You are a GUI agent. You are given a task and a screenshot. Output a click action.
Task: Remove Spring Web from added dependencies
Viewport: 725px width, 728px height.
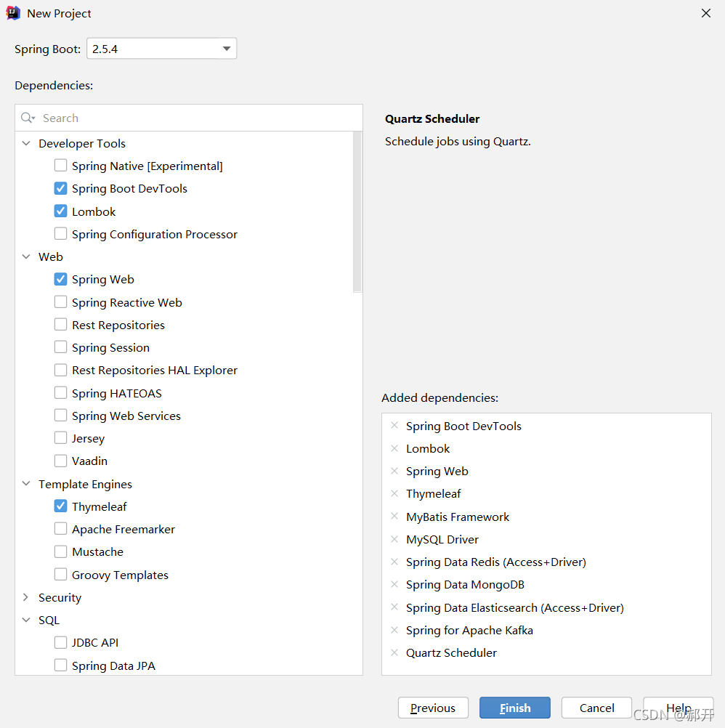click(x=394, y=471)
